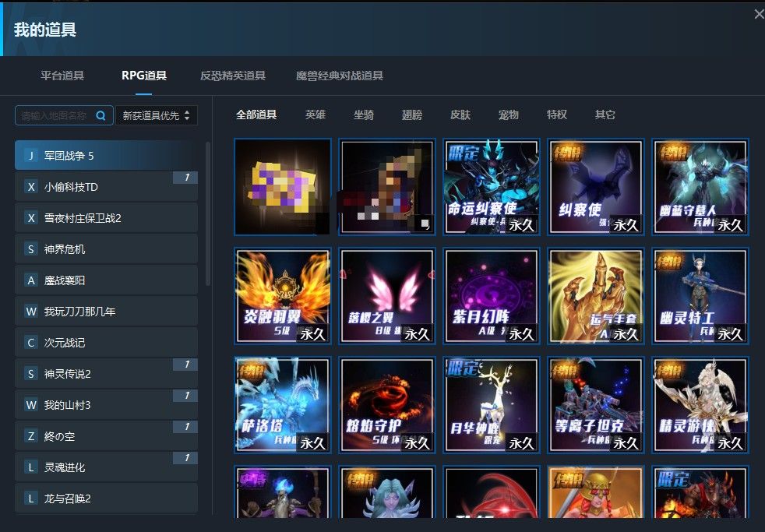Open the 熔焰守护 item card
Viewport: 765px width, 532px height.
(387, 405)
